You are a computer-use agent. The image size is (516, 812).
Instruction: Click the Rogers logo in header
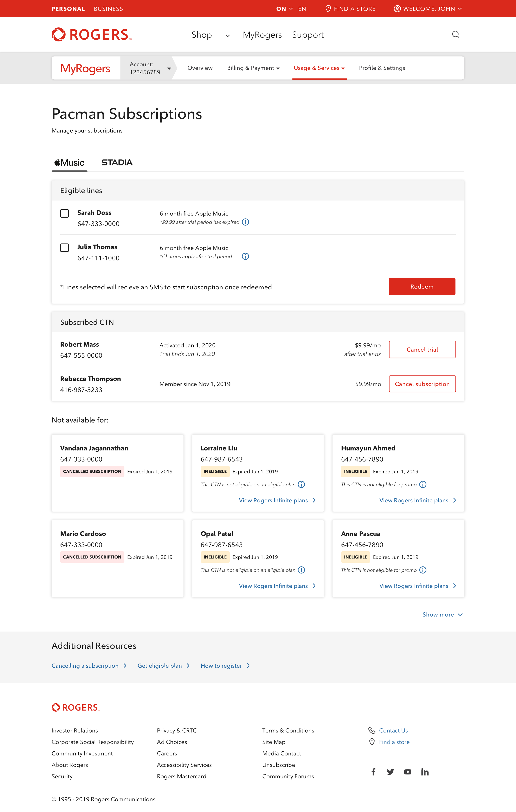[x=91, y=35]
